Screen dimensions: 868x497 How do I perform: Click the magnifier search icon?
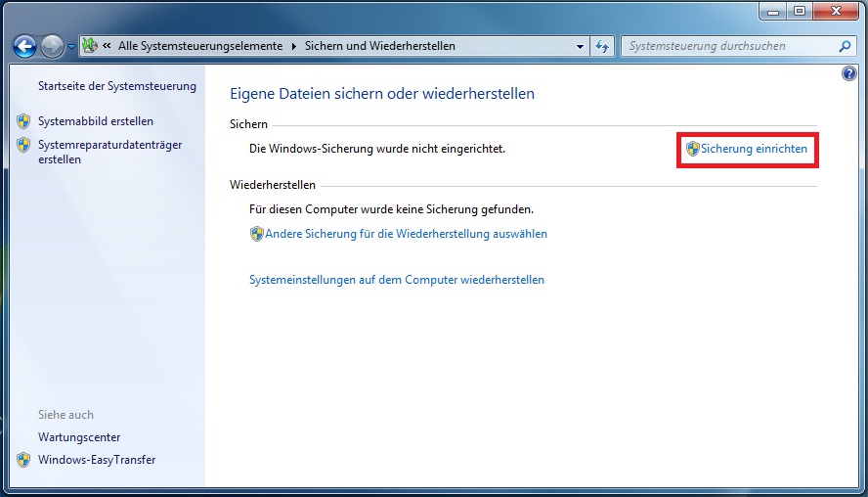coord(845,47)
